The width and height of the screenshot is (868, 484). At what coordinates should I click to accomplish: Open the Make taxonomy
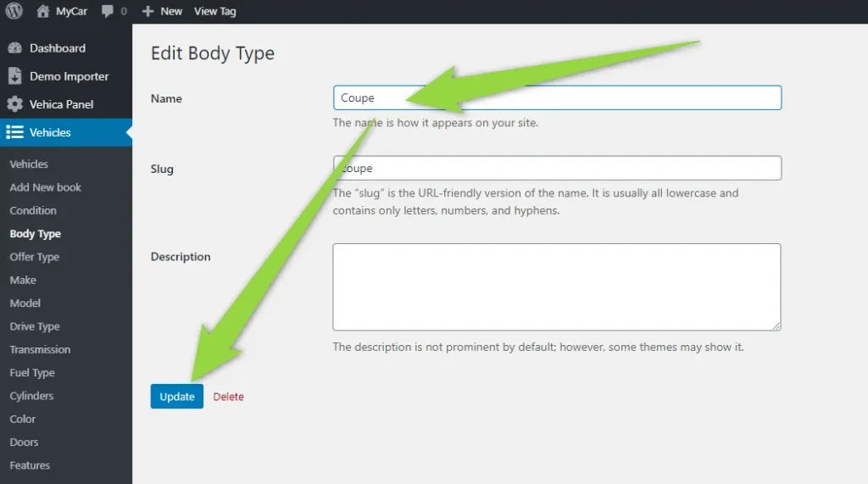point(23,281)
